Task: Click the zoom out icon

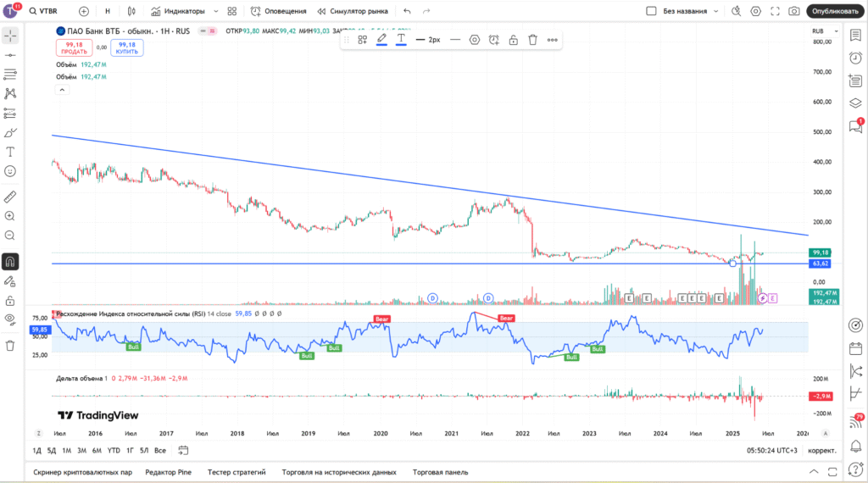Action: [x=10, y=236]
